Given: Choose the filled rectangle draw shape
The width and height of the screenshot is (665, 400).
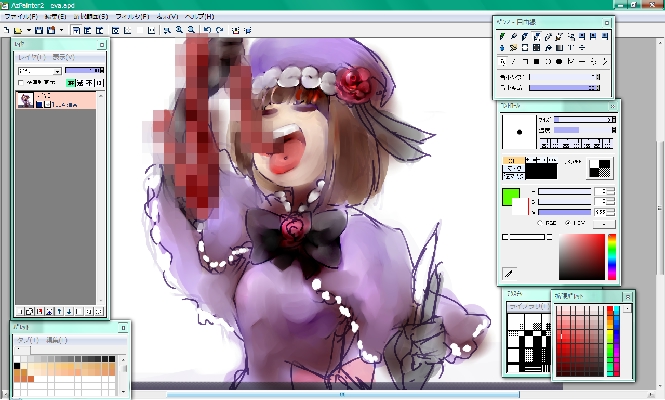Looking at the screenshot, I should 536,62.
